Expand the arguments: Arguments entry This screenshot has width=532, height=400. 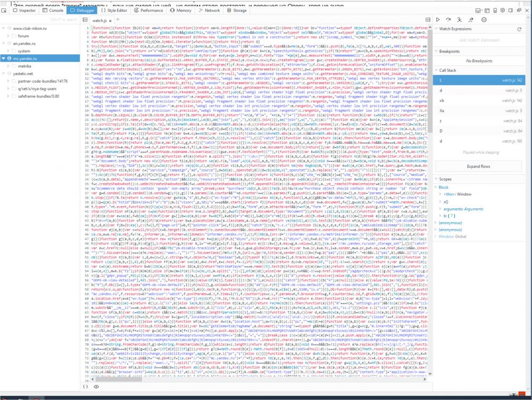(440, 209)
